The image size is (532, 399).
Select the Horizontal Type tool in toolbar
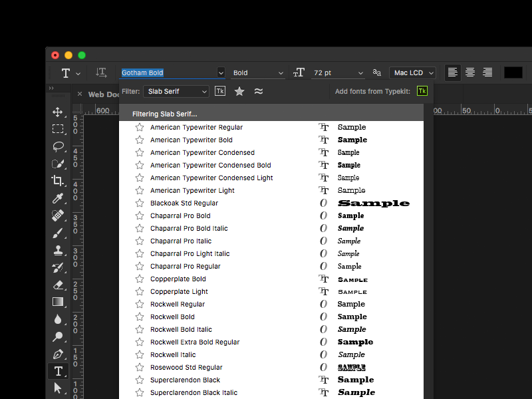58,371
